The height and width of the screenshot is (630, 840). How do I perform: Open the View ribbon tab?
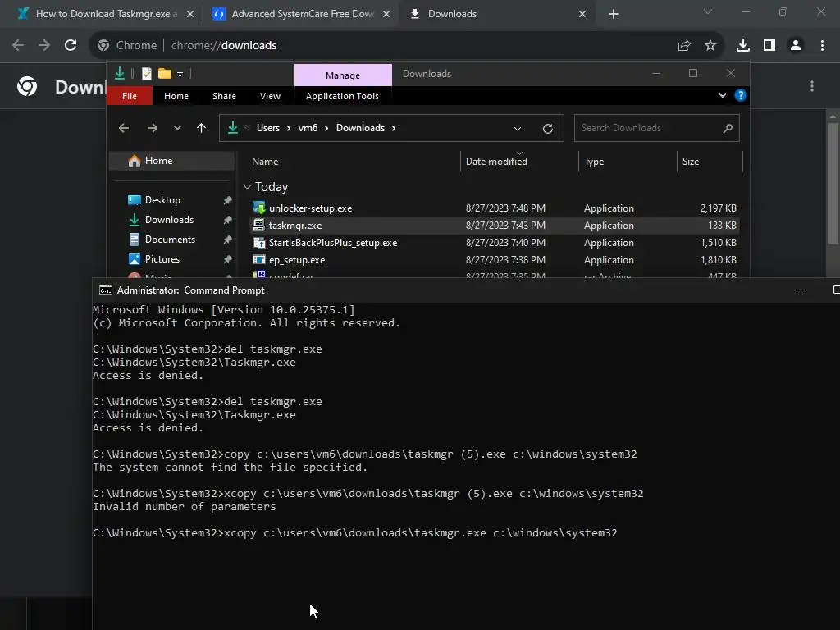270,96
